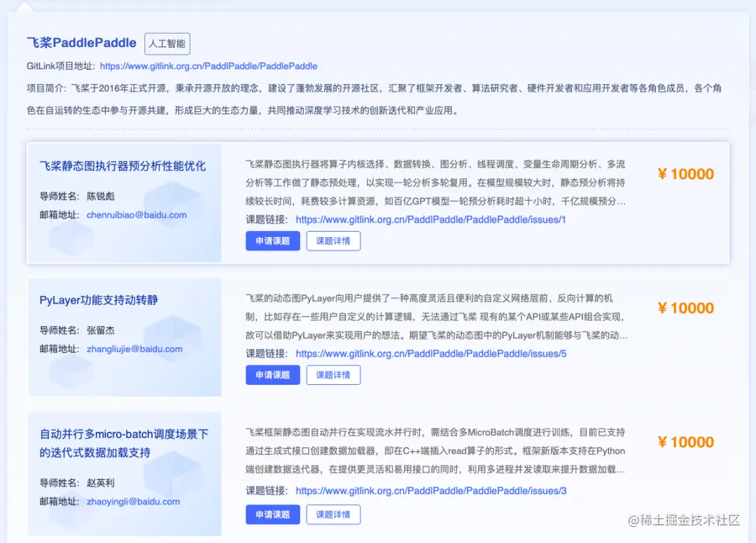Image resolution: width=756 pixels, height=543 pixels.
Task: Open 自动并行多micro-batch调度场景下 topic title
Action: [124, 443]
